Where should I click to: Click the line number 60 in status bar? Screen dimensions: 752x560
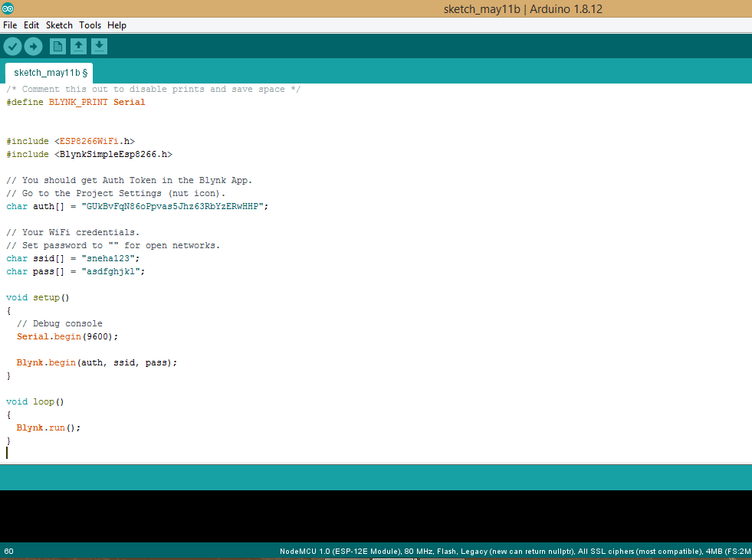pyautogui.click(x=8, y=552)
